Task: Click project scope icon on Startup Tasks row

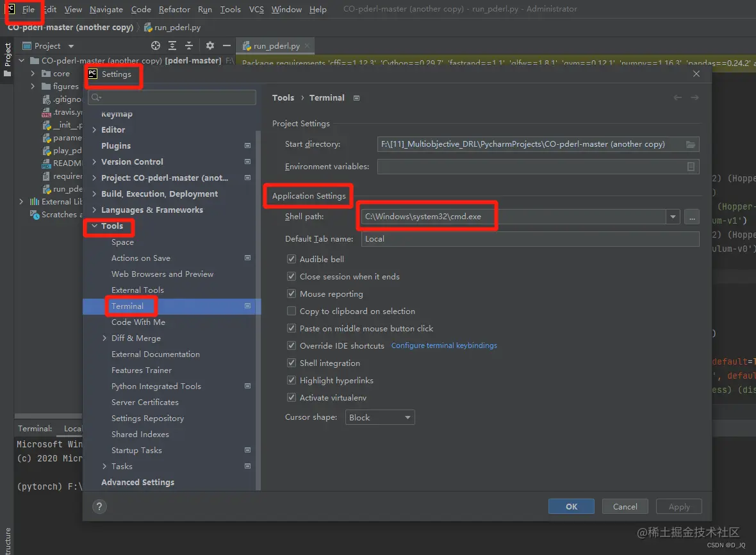Action: pos(247,451)
